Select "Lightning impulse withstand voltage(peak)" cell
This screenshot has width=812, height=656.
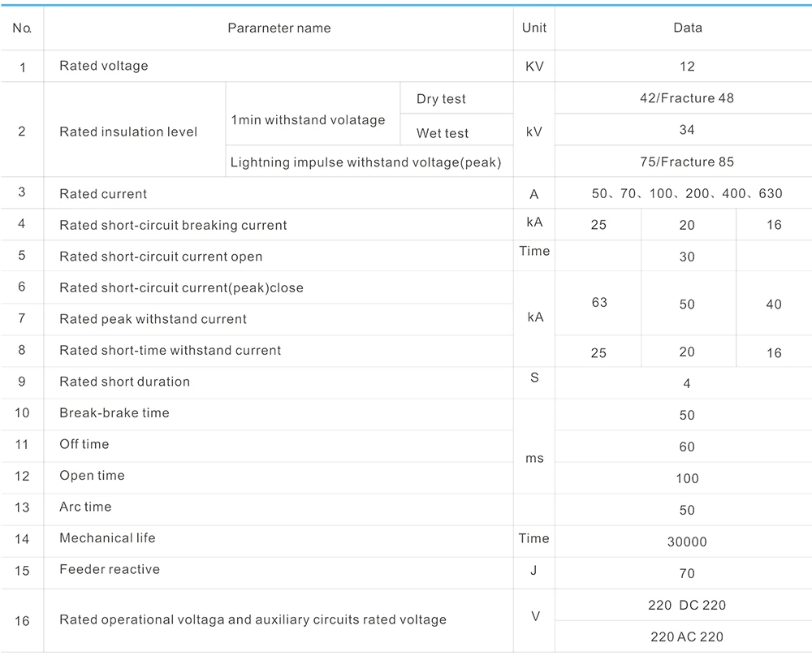365,162
